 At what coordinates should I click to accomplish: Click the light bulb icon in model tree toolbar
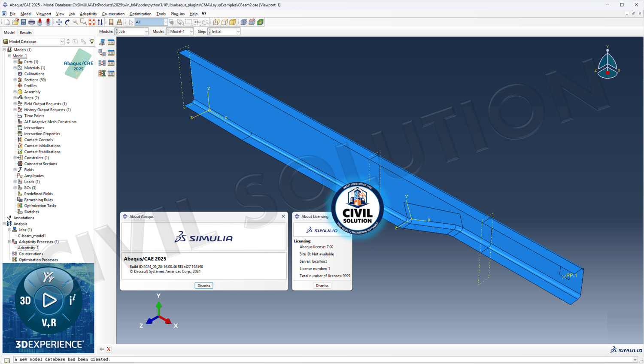click(x=92, y=42)
